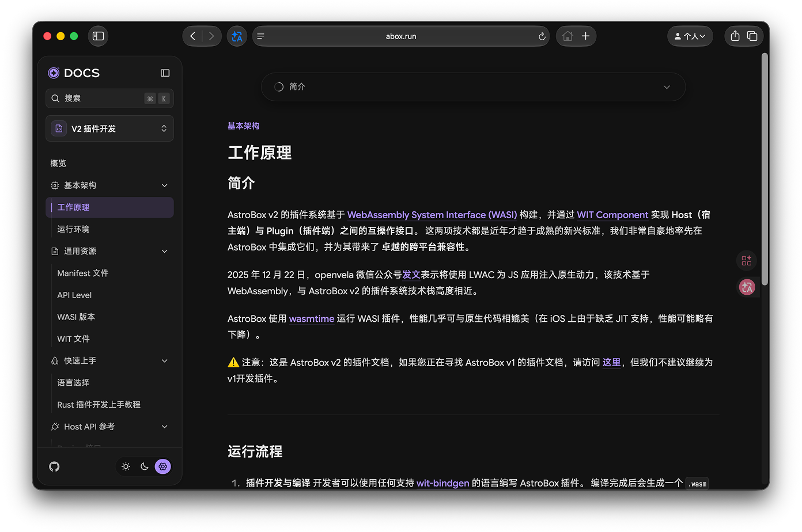Click the 简介 heading
The width and height of the screenshot is (802, 532).
coord(241,183)
